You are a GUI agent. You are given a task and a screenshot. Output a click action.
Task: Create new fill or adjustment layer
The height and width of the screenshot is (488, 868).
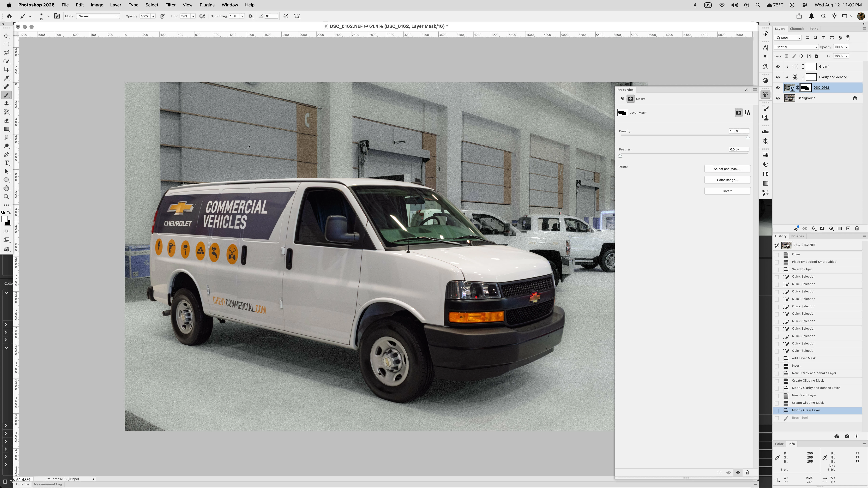pyautogui.click(x=831, y=229)
